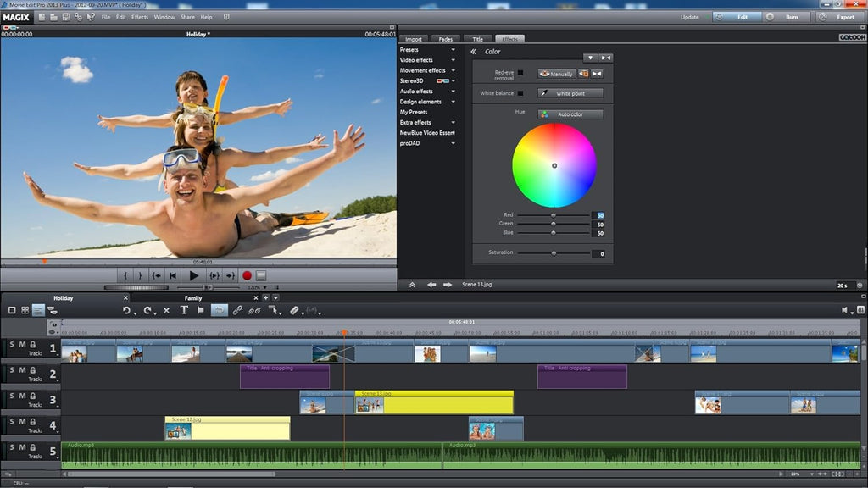Open the Color effect options down-arrow menu
This screenshot has width=868, height=488.
(590, 58)
